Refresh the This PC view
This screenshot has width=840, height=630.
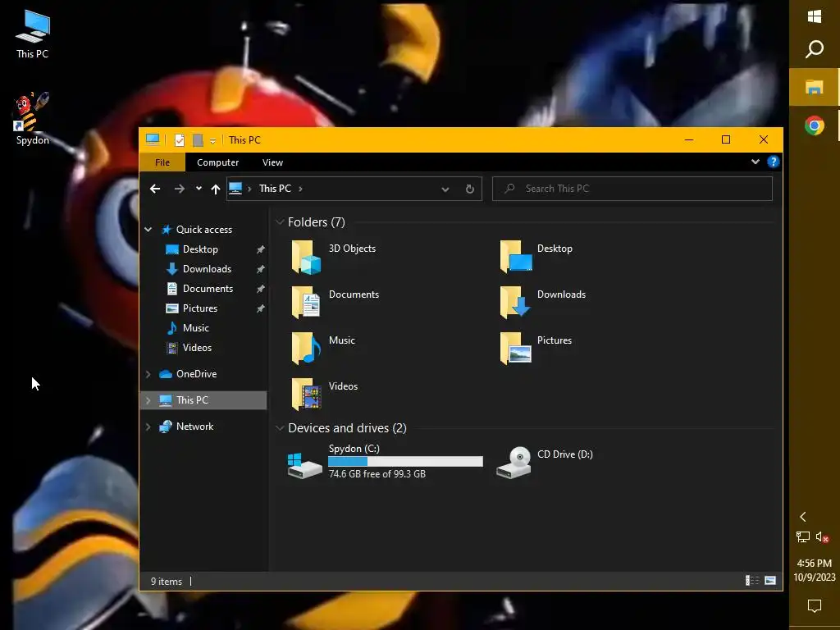(x=470, y=189)
